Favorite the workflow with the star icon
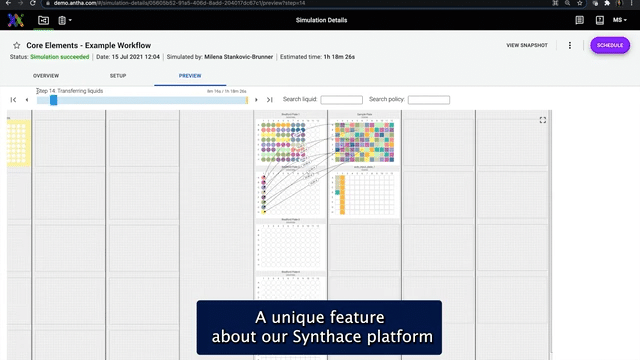640x360 pixels. (x=17, y=45)
